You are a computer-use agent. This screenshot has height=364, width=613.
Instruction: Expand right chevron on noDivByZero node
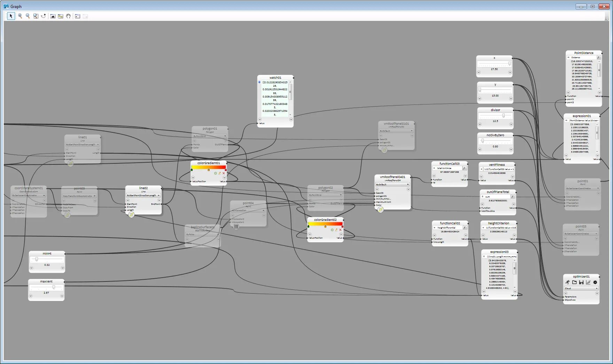pos(511,149)
